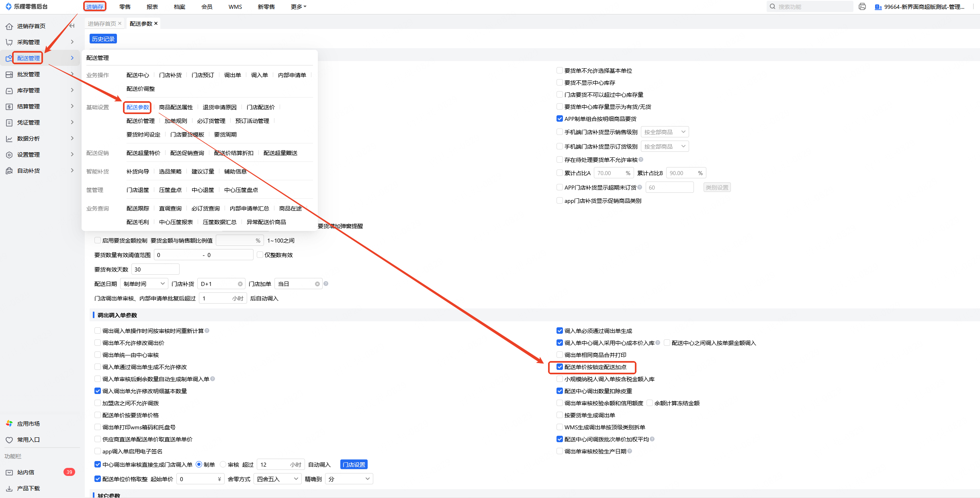Expand the 舍零方式 四舍五入 dropdown
The height and width of the screenshot is (498, 980).
point(277,479)
